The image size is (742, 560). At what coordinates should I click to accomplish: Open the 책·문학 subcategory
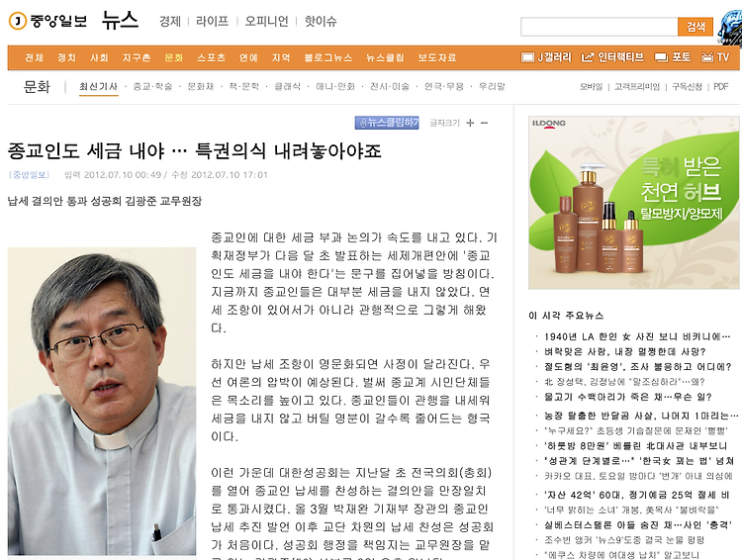pyautogui.click(x=244, y=87)
